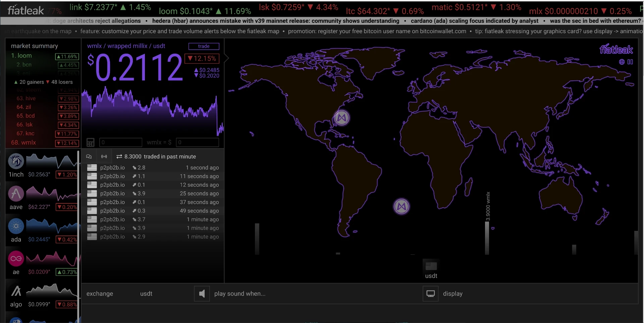Select the ada coin logo

[16, 226]
